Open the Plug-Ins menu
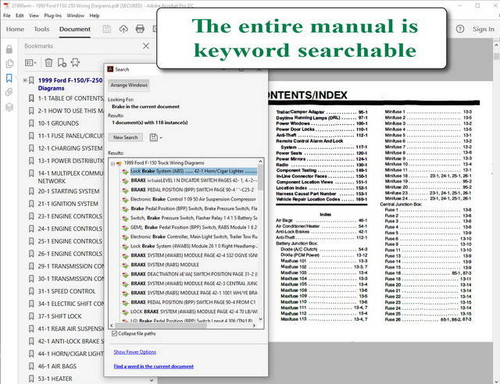Image resolution: width=500 pixels, height=384 pixels. point(53,15)
